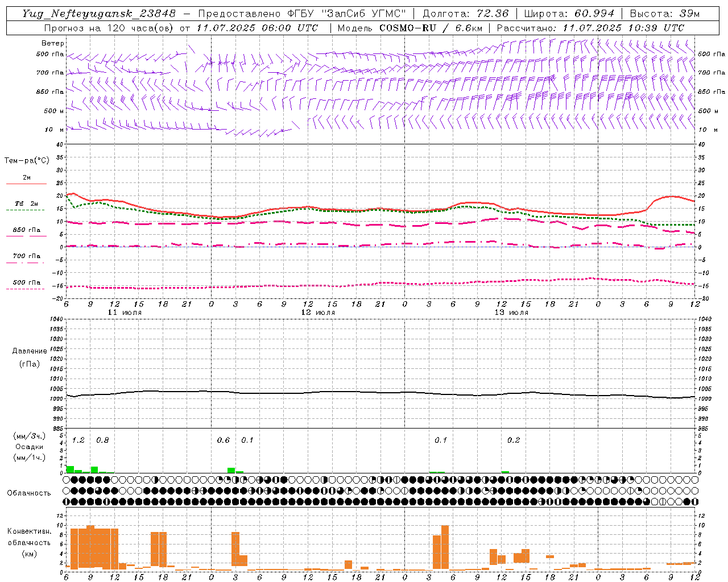Click the (мм/3ч.) precipitation unit label
728x582 pixels.
(30, 436)
